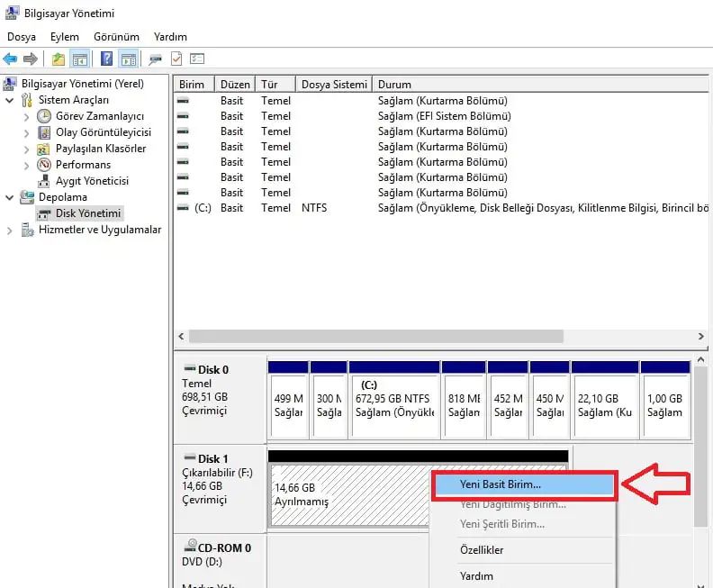
Task: Open the Eylem menu
Action: (65, 37)
